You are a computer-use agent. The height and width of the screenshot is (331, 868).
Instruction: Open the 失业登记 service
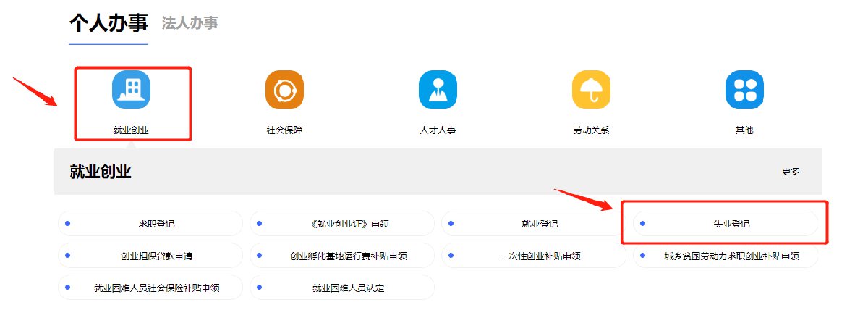(726, 224)
